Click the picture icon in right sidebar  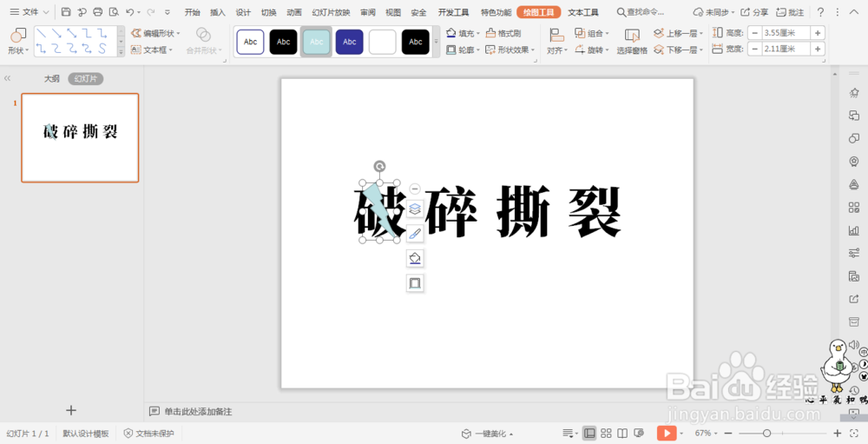click(x=853, y=276)
